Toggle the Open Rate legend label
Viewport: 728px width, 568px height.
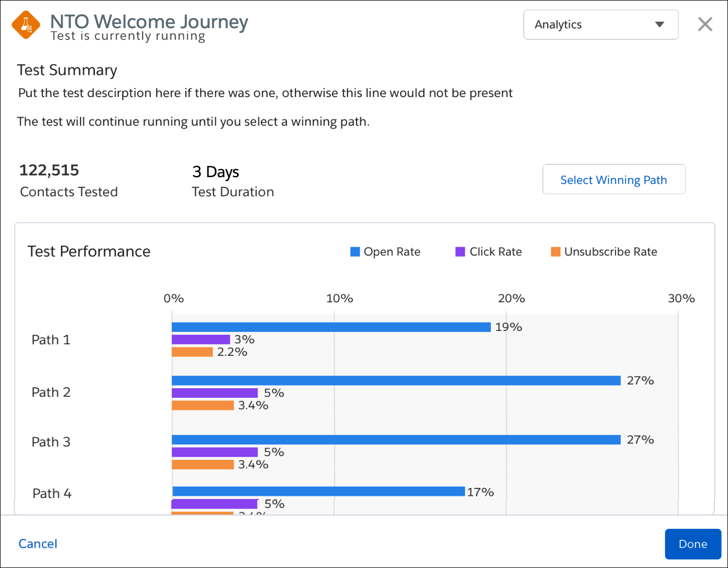point(392,252)
